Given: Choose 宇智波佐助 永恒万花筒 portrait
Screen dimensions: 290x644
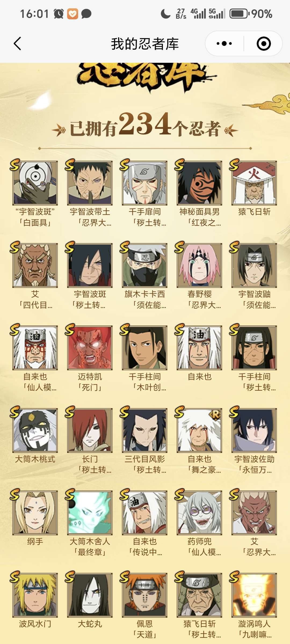Looking at the screenshot, I should pos(254,430).
